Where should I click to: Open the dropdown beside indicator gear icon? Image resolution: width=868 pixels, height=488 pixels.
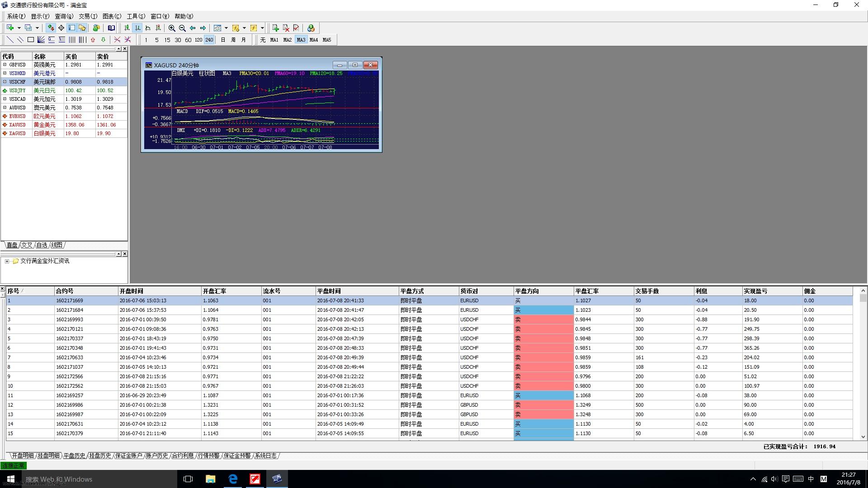tap(244, 28)
